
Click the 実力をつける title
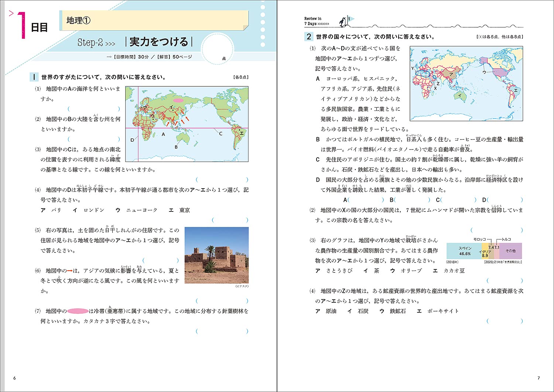tap(159, 42)
